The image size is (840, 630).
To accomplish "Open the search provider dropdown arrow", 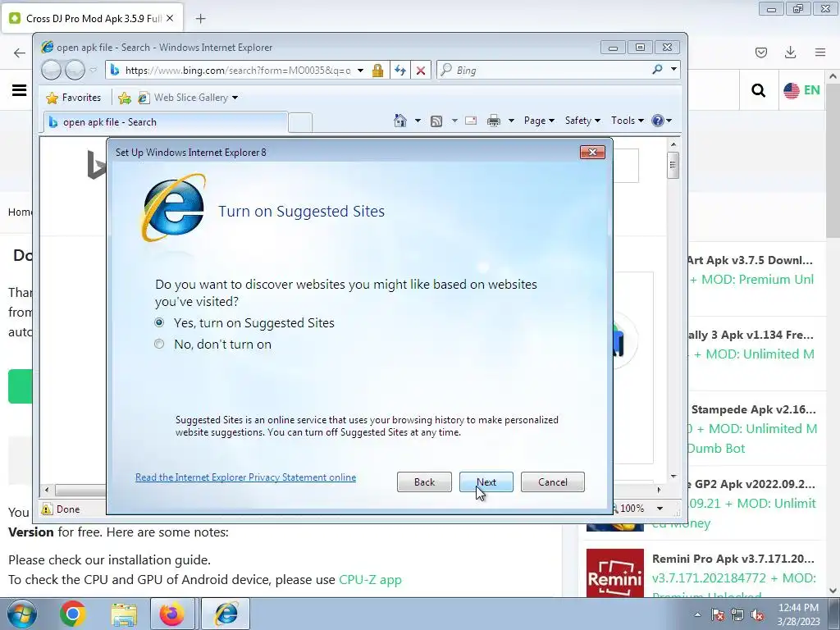I will 673,70.
